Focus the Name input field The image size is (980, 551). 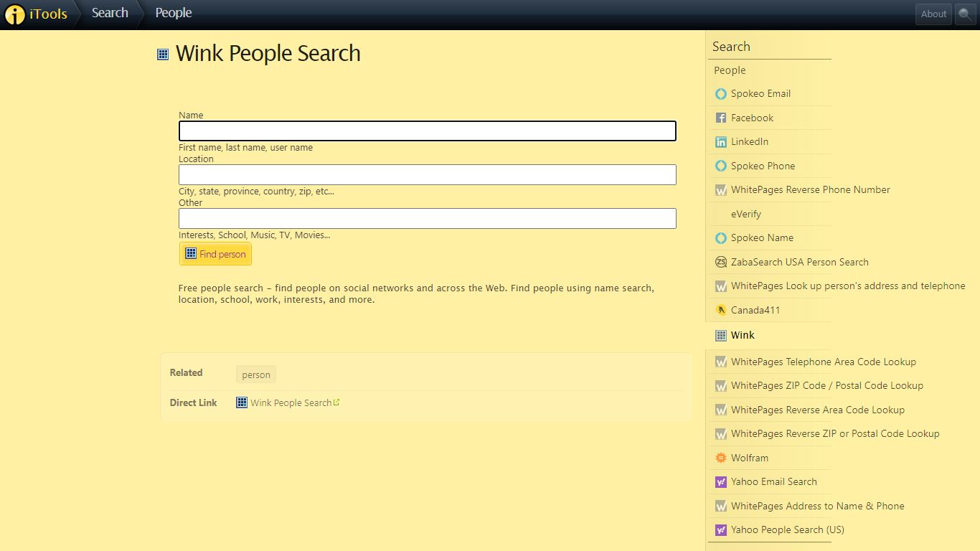(428, 131)
